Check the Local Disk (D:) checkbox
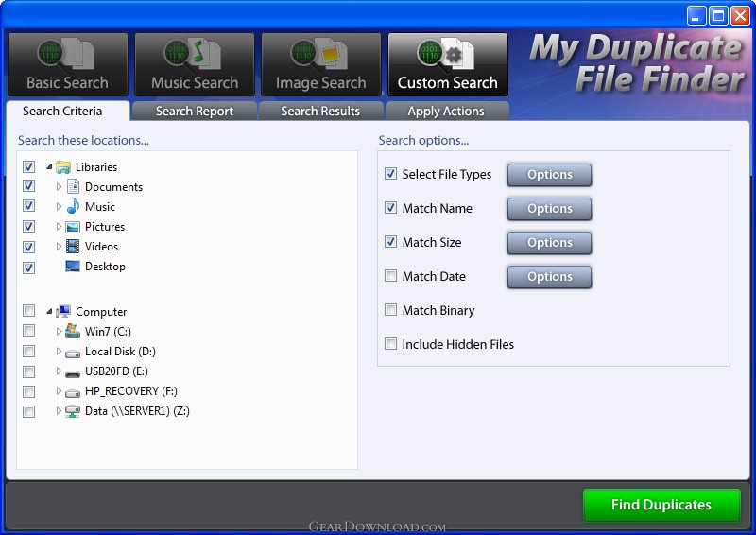The height and width of the screenshot is (535, 756). [x=29, y=352]
